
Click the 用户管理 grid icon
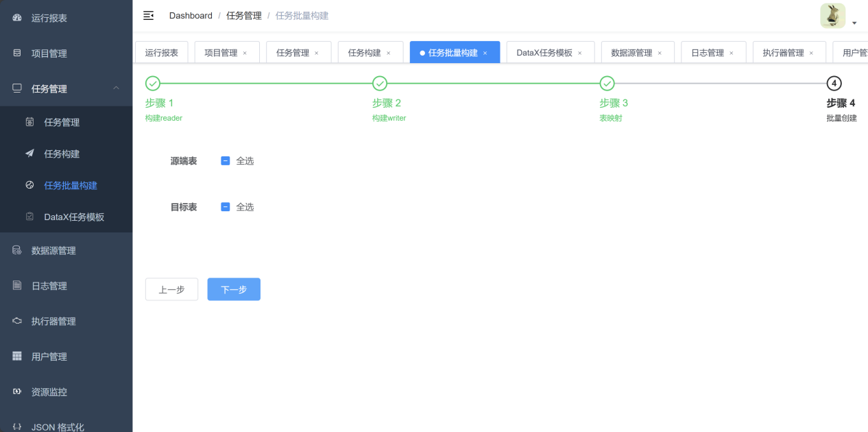pyautogui.click(x=17, y=357)
